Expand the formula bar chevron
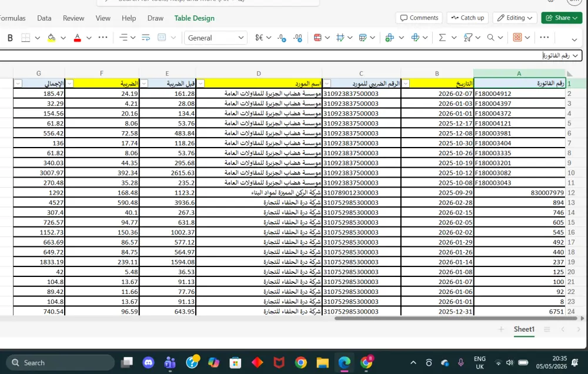Image resolution: width=588 pixels, height=374 pixels. (x=575, y=55)
